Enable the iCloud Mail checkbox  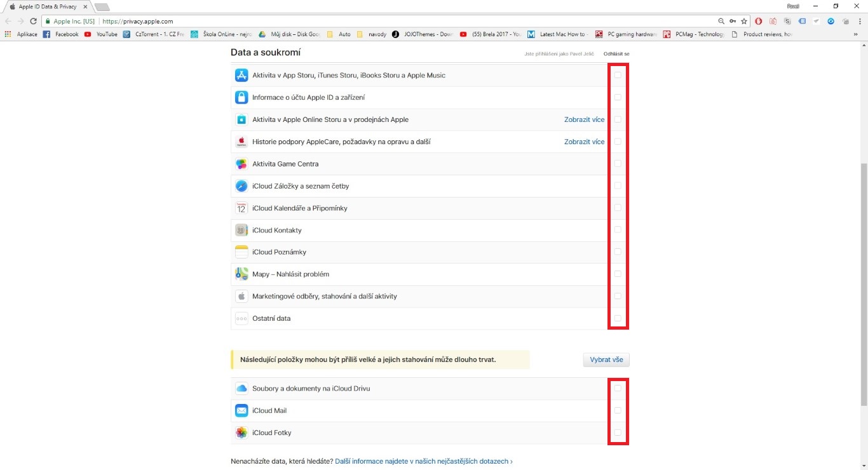pos(618,410)
